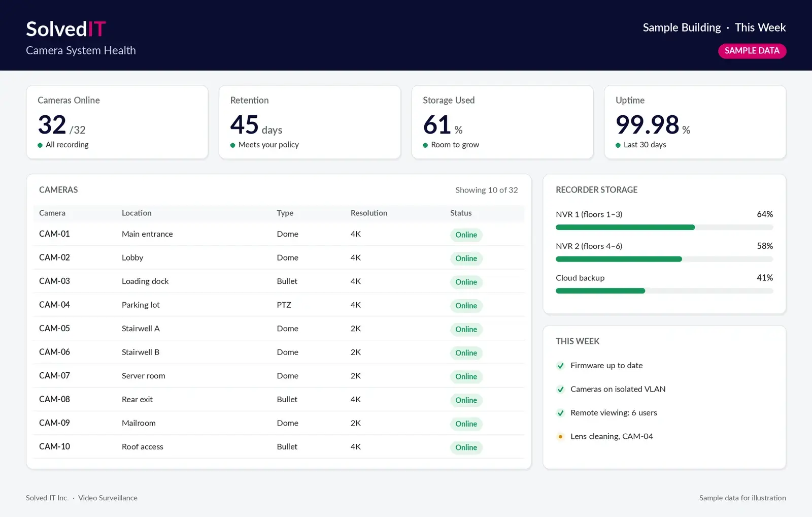
Task: Click the Stairwell A location
Action: pos(141,329)
